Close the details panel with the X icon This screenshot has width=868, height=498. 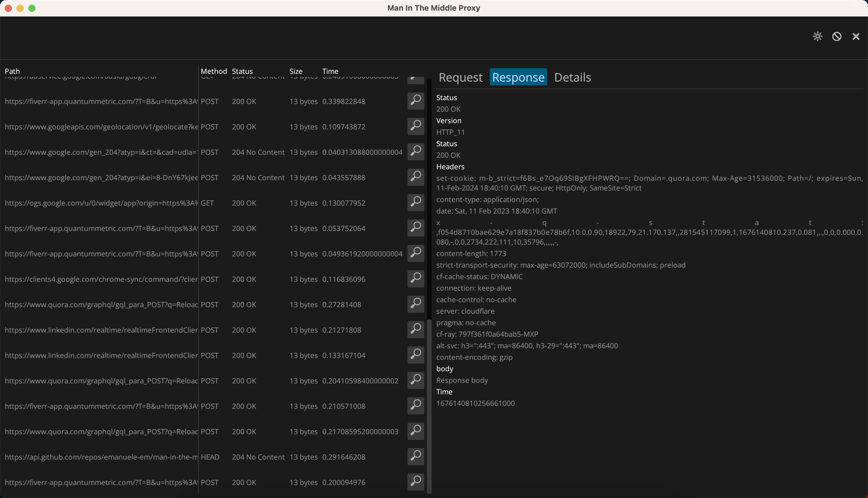pyautogui.click(x=856, y=36)
